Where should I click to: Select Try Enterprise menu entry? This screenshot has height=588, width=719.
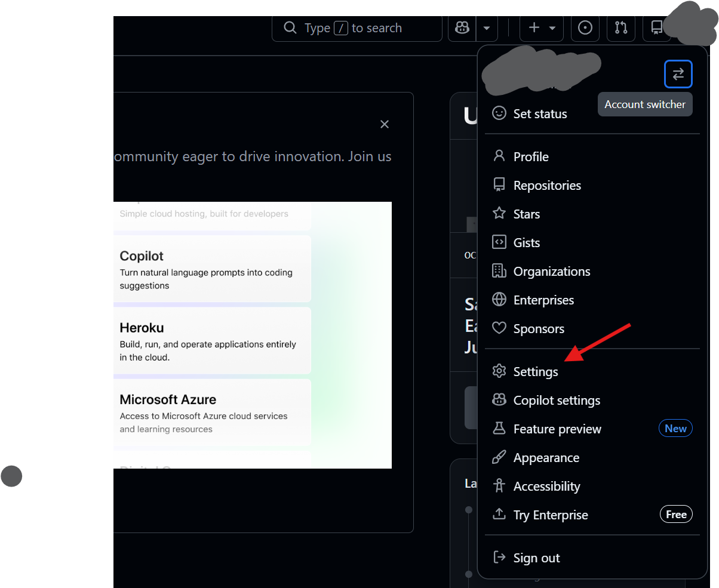592,515
